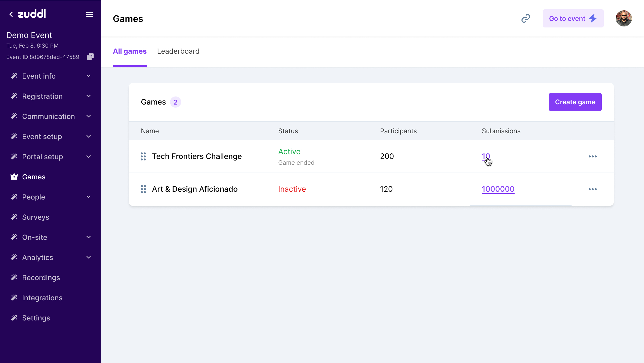Click drag handle for Tech Frontiers Challenge
Image resolution: width=644 pixels, height=363 pixels.
(143, 156)
